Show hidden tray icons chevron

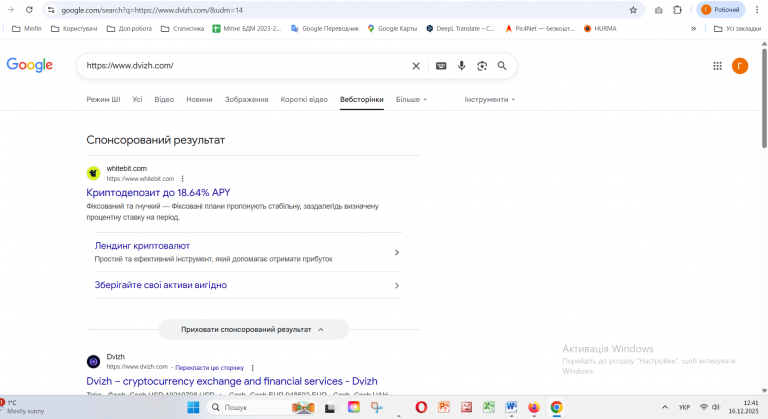pos(665,407)
